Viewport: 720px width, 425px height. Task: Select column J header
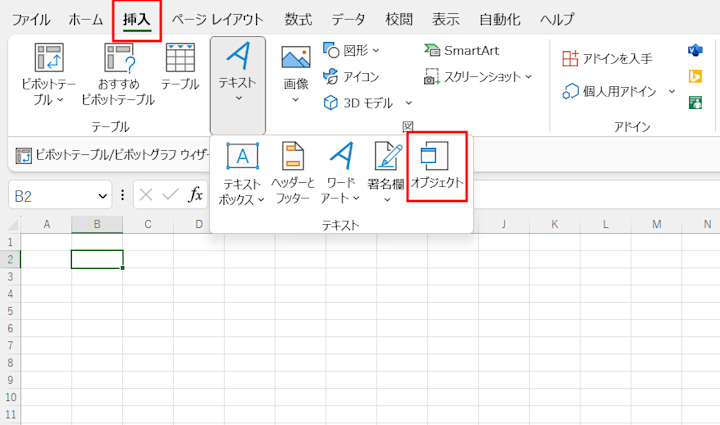point(504,224)
